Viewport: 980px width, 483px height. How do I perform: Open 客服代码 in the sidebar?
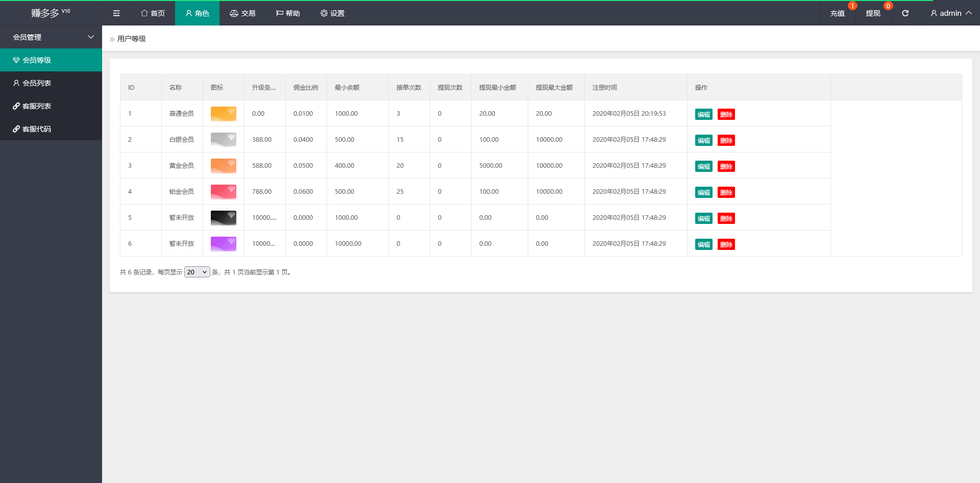37,129
